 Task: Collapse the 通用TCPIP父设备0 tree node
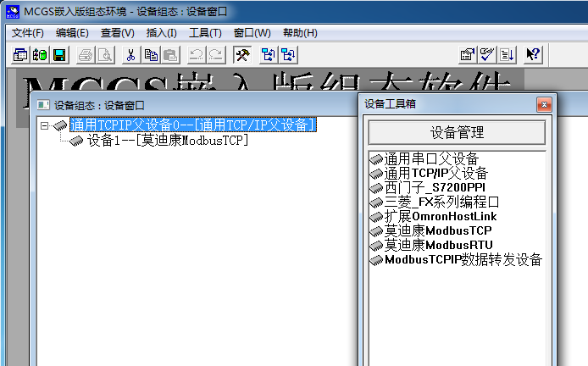click(x=45, y=125)
